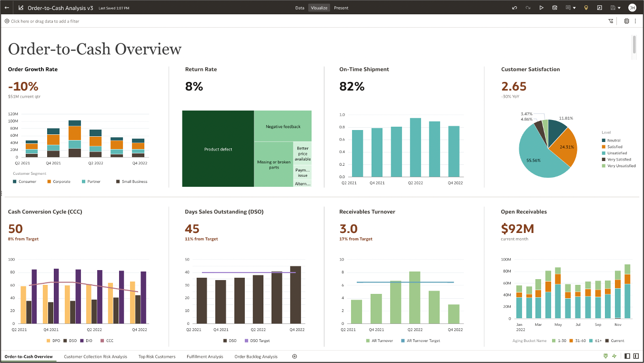This screenshot has width=644, height=363.
Task: Toggle the right panel layout control
Action: point(636,356)
